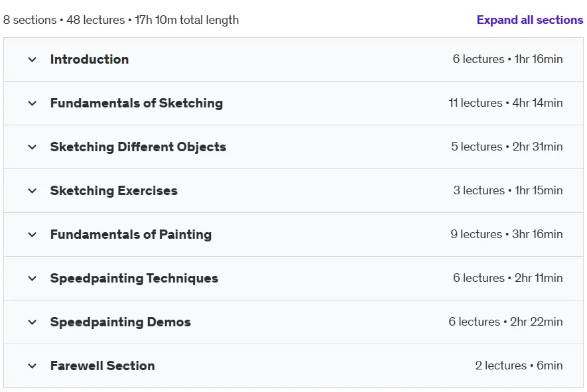Viewport: 587px width, 392px height.
Task: Open the Farewell Section heading
Action: coord(103,365)
